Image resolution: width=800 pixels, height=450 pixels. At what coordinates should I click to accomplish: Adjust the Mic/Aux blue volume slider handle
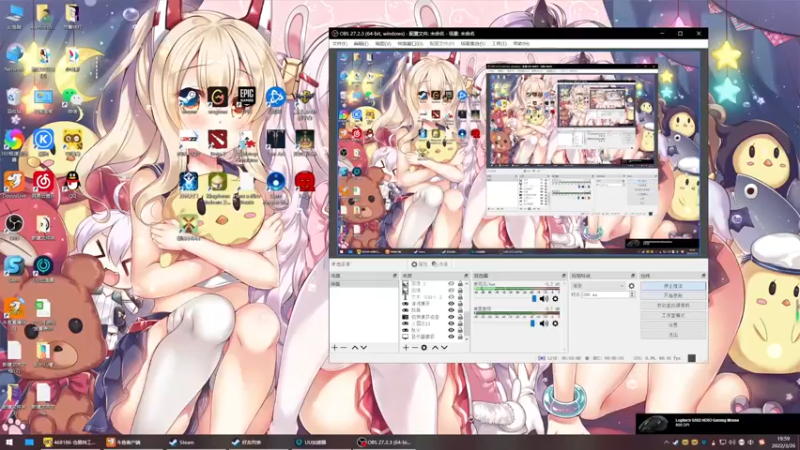click(x=534, y=298)
